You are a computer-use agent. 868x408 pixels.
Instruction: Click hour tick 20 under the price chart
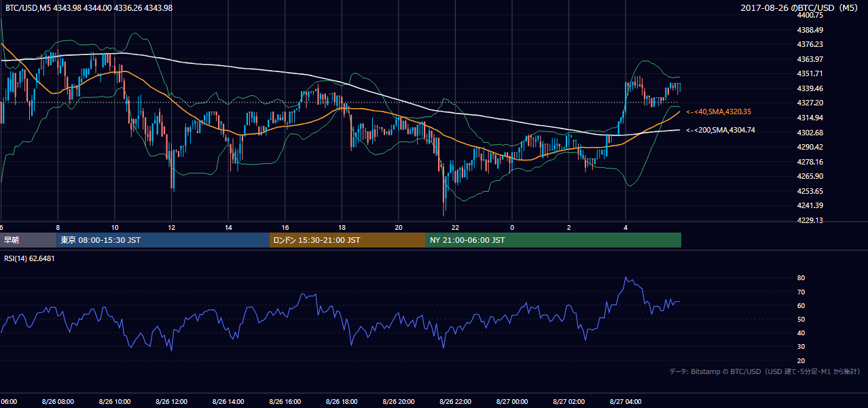point(399,228)
